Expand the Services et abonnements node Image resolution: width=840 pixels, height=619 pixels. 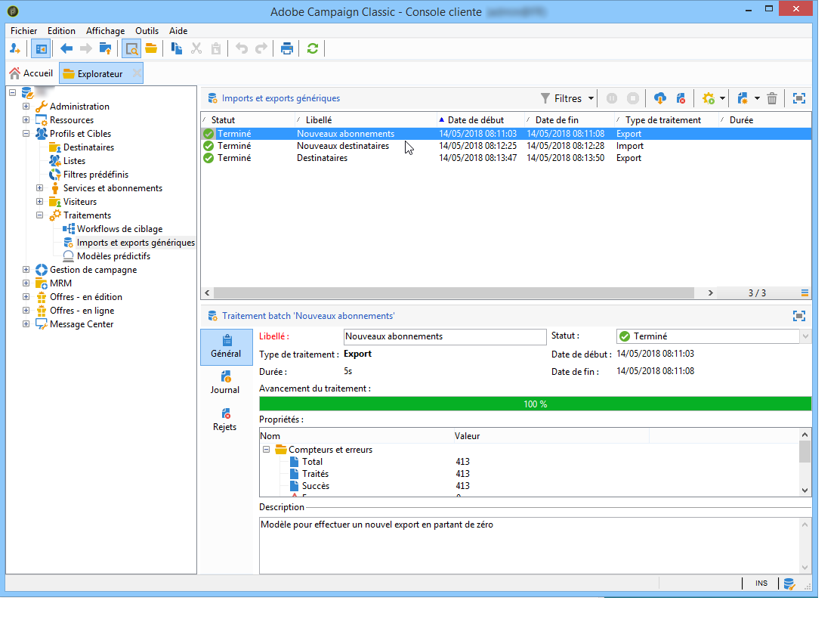tap(39, 187)
